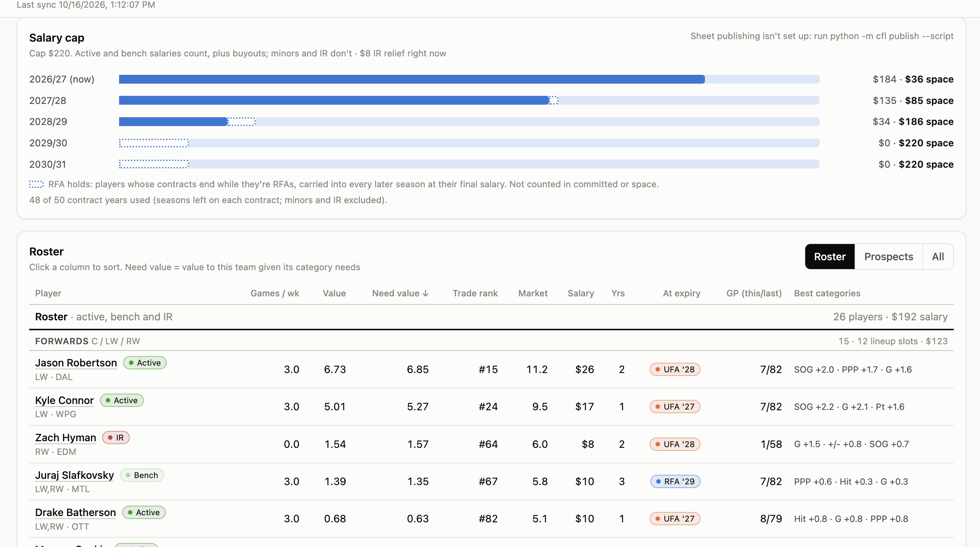
Task: Sort by Need value descending header
Action: point(400,293)
